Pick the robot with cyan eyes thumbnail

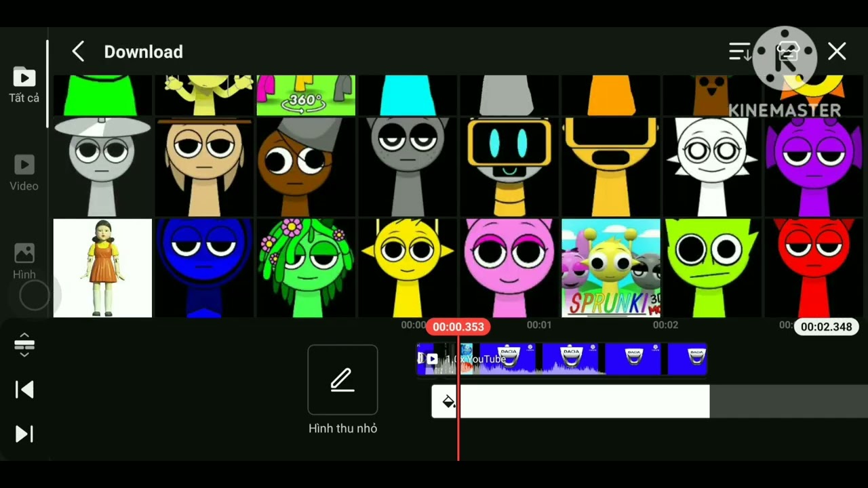[509, 167]
